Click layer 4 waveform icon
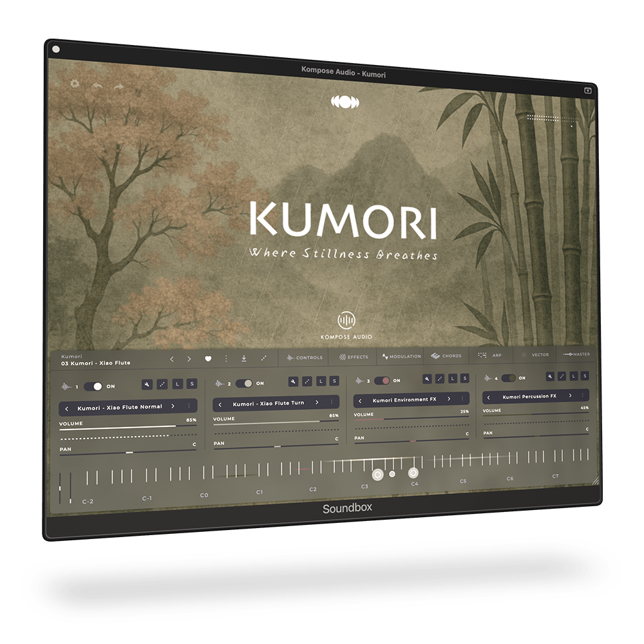The image size is (644, 644). coord(488,378)
